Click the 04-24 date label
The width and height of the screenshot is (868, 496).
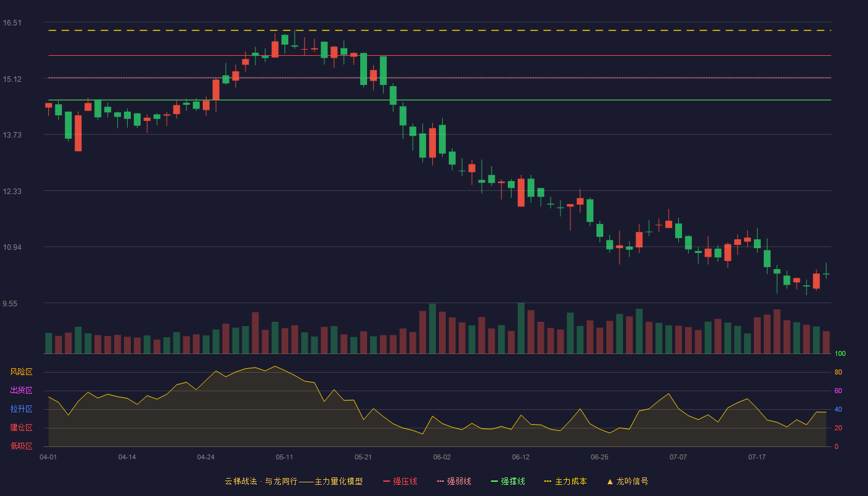206,457
